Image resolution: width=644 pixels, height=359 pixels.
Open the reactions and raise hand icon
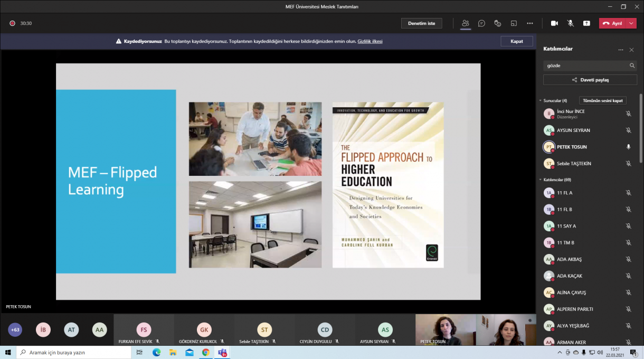pos(497,23)
